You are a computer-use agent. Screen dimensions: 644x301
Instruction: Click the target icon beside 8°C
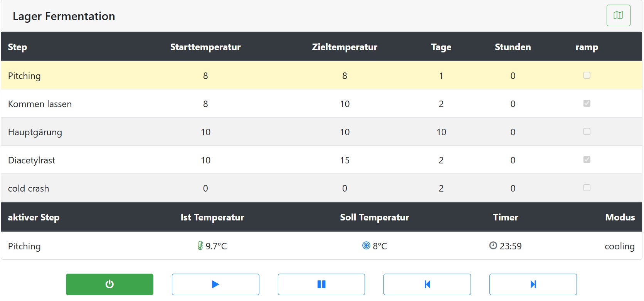click(366, 246)
